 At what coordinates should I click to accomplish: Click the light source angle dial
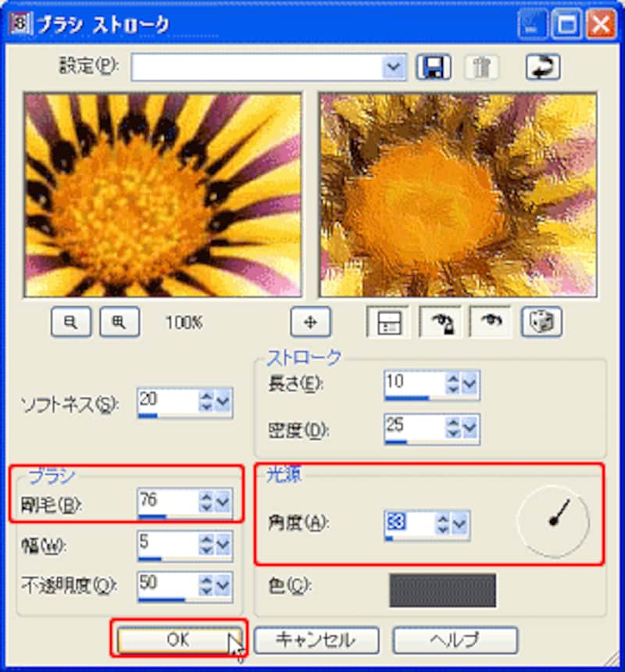[x=553, y=521]
